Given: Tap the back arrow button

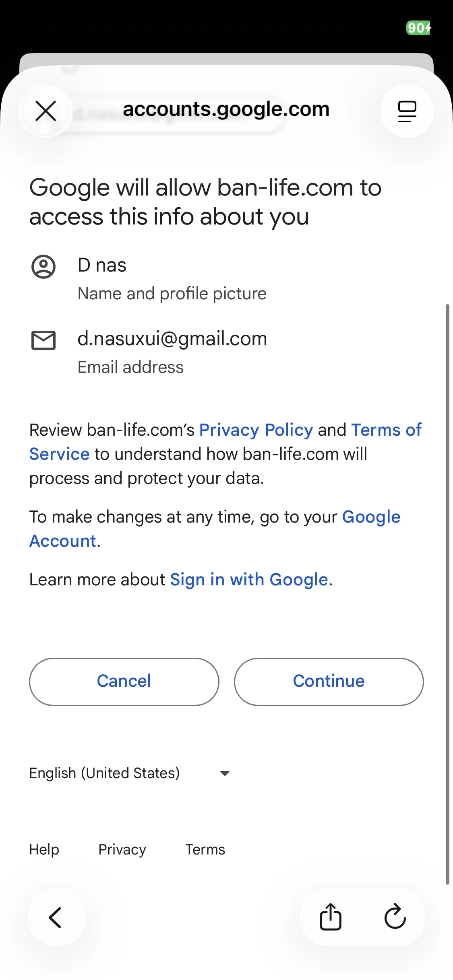Looking at the screenshot, I should [x=56, y=917].
